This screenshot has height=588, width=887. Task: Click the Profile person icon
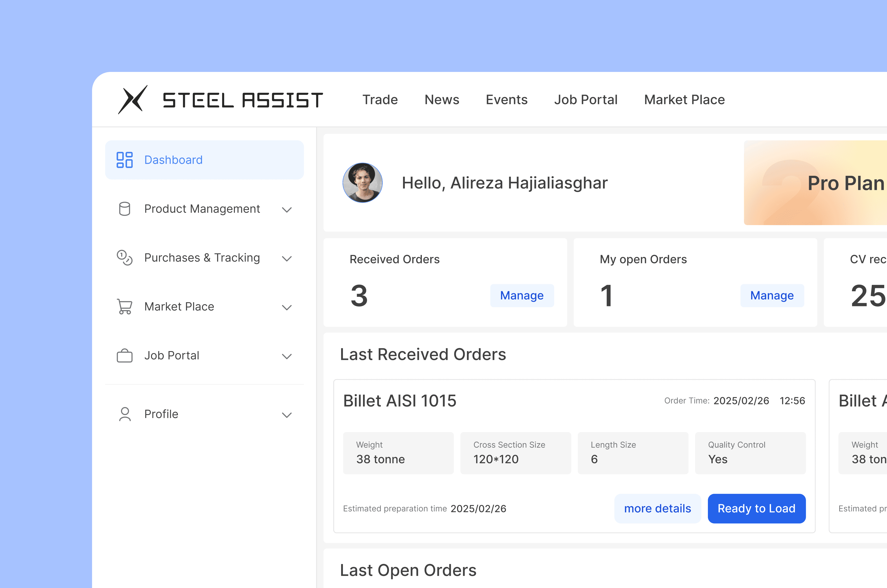tap(125, 414)
